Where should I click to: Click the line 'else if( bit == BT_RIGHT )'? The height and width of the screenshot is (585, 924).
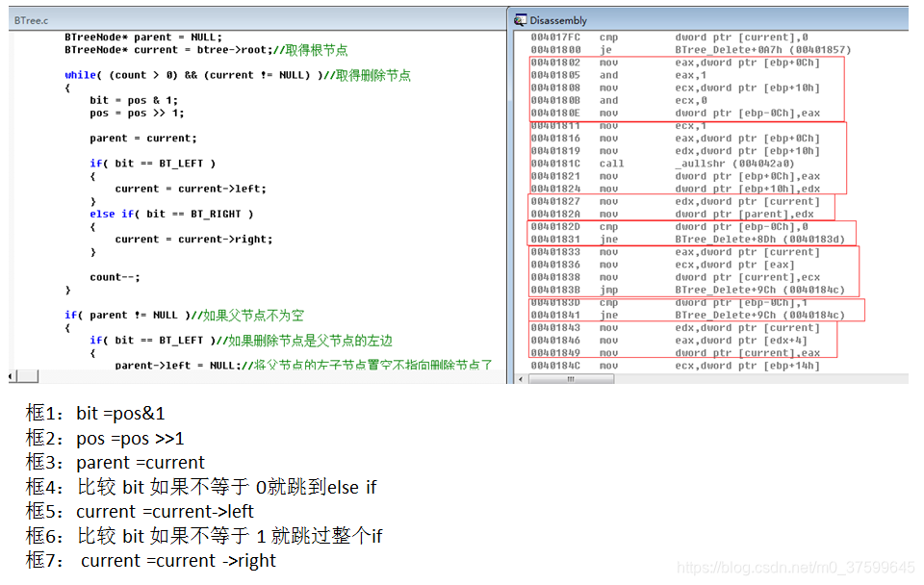[x=171, y=214]
